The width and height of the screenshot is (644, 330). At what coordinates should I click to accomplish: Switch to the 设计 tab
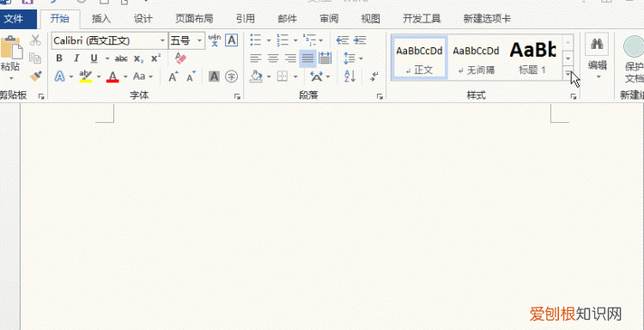[x=143, y=19]
